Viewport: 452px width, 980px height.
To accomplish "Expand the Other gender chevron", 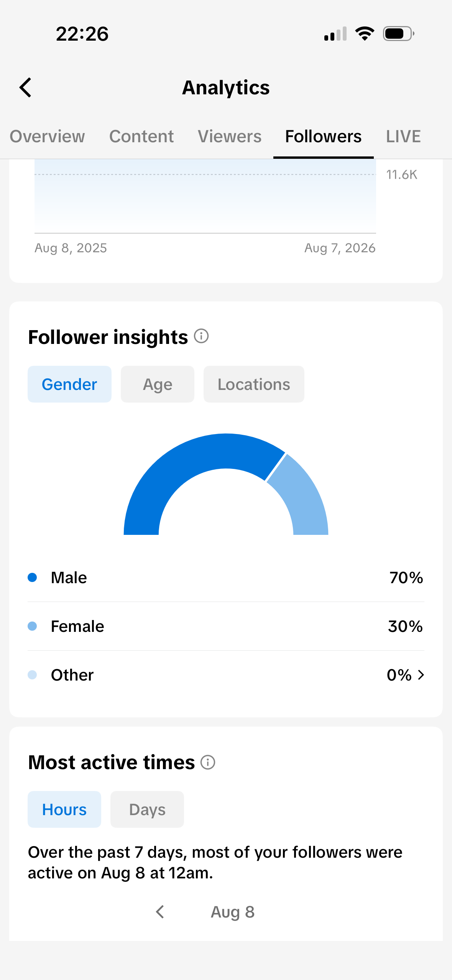I will click(421, 675).
